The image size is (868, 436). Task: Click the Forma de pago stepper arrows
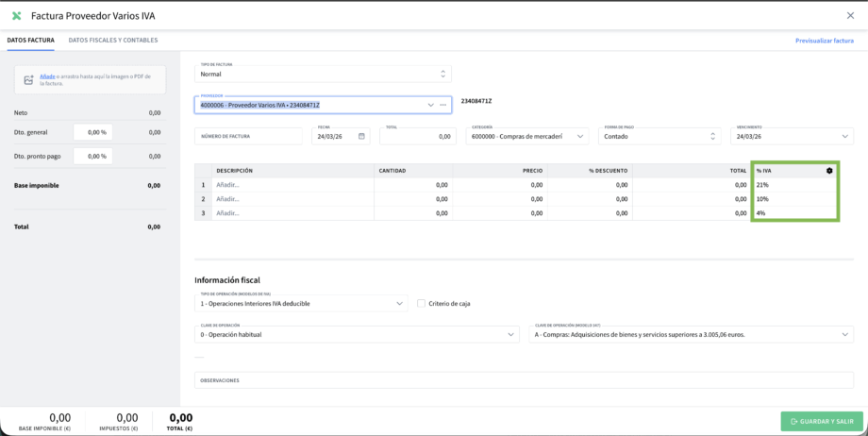(x=712, y=136)
